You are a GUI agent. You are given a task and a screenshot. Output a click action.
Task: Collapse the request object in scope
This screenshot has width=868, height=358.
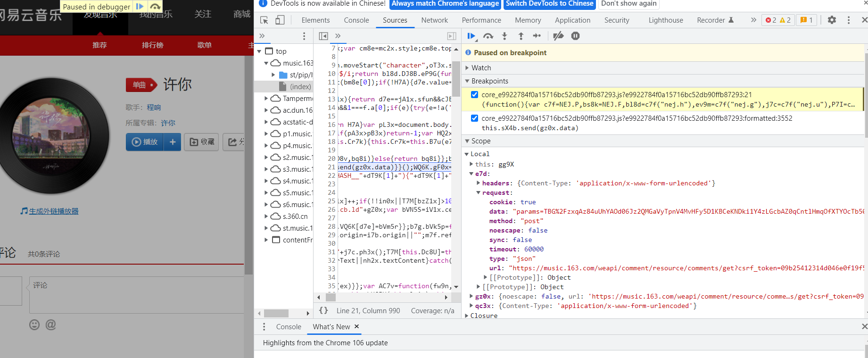(x=478, y=192)
